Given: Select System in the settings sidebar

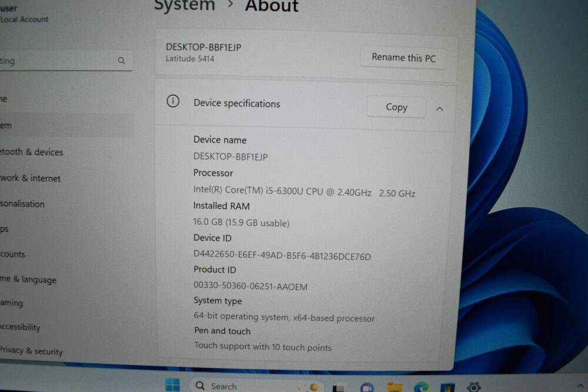Looking at the screenshot, I should [66, 125].
